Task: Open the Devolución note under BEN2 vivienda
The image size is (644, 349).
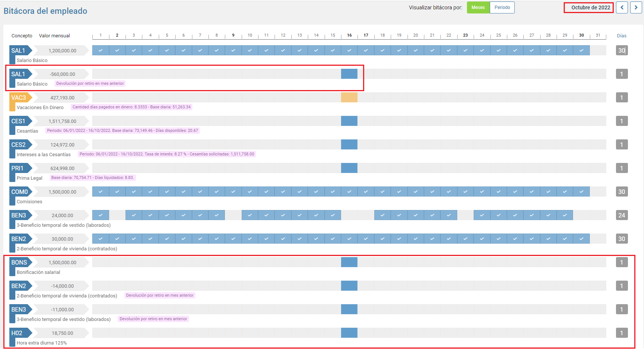Action: pos(160,296)
